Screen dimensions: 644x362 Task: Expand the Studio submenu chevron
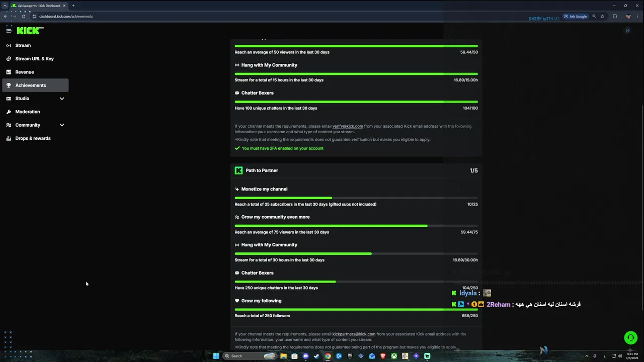(x=62, y=99)
